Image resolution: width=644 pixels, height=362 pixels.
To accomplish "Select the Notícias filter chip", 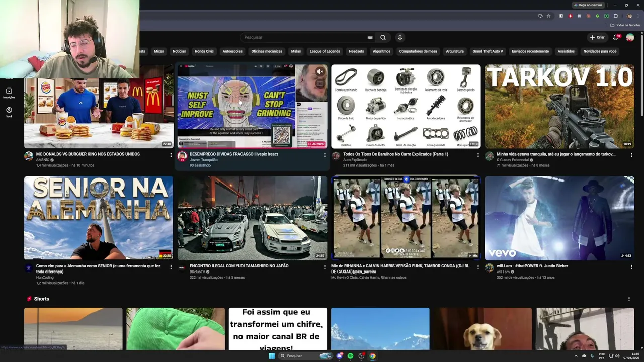I will [179, 51].
